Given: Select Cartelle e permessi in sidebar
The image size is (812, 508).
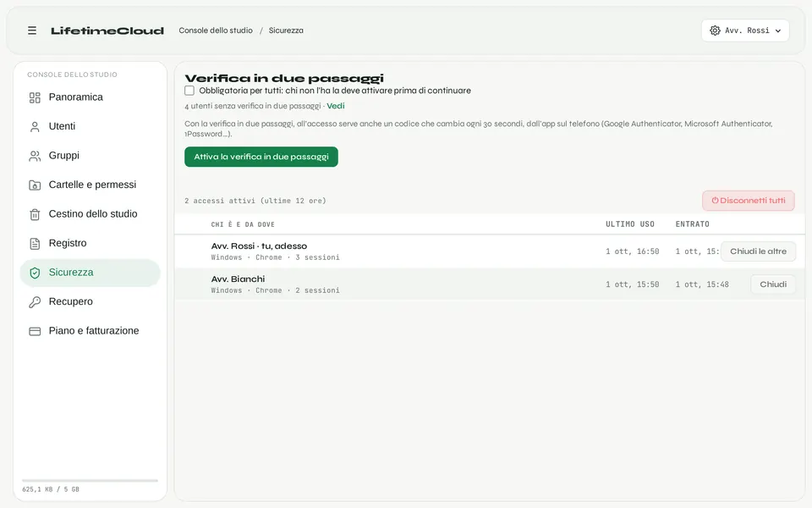Looking at the screenshot, I should click(x=91, y=185).
